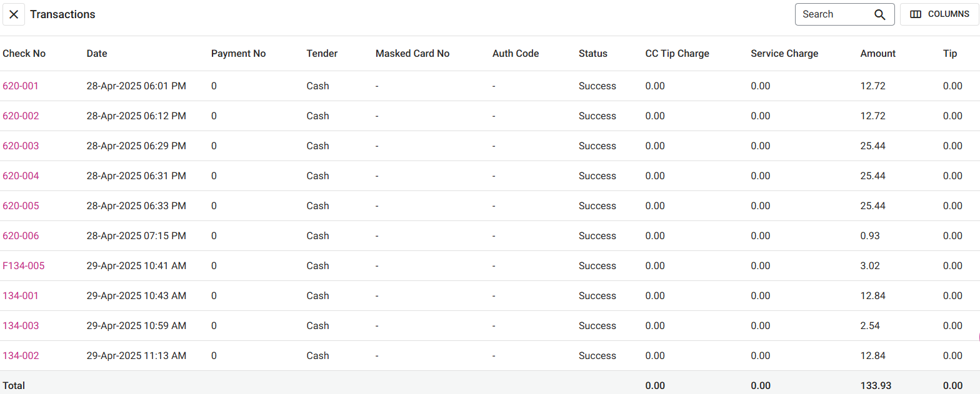
Task: Type in the Search input field
Action: tap(834, 14)
